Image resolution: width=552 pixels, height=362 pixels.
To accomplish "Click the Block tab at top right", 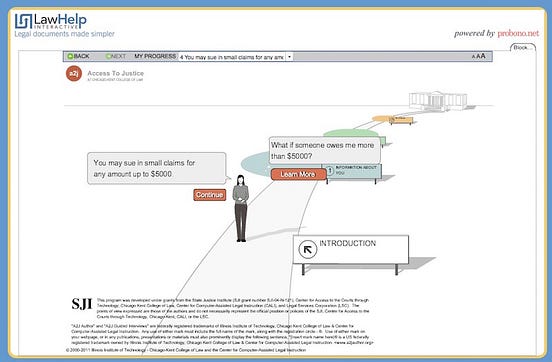I will tap(523, 48).
